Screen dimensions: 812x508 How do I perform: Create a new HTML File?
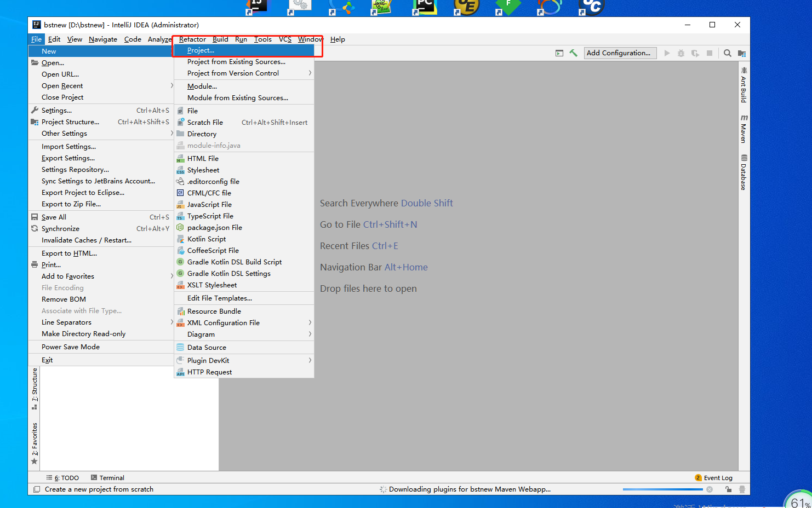244,159
